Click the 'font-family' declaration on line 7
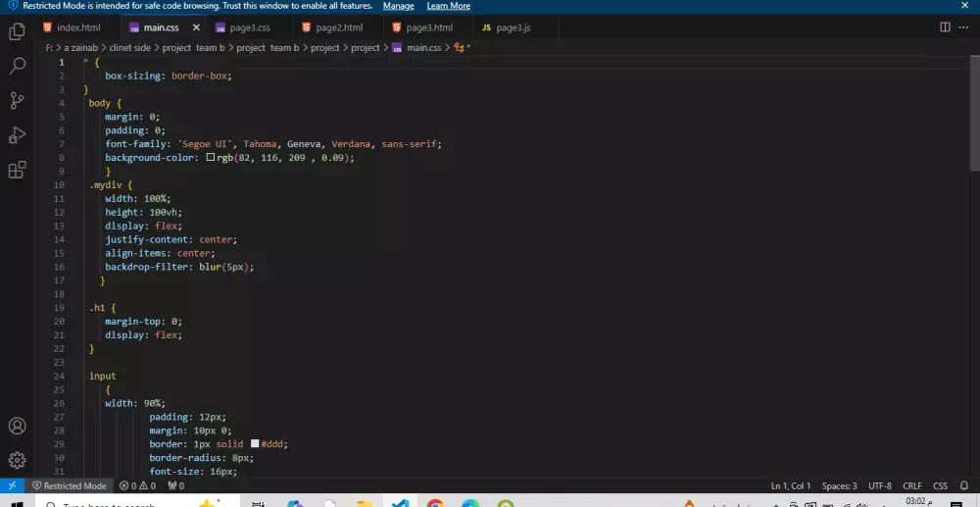 273,144
